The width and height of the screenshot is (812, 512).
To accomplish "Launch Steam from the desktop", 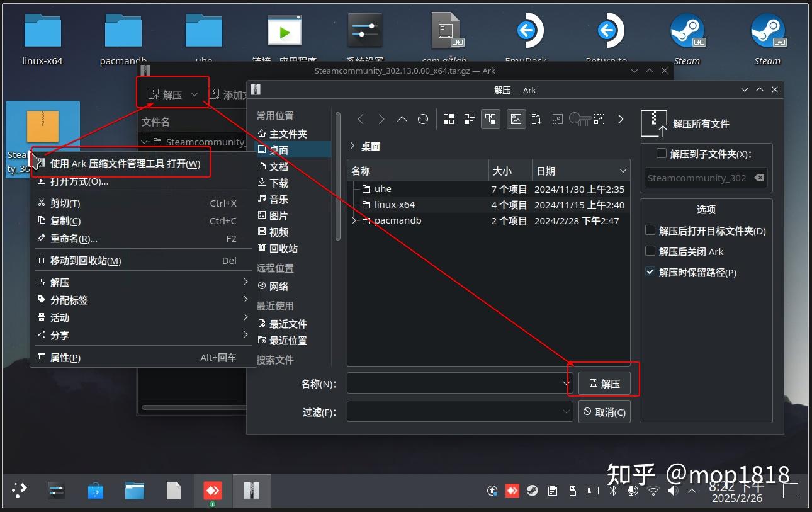I will click(687, 31).
